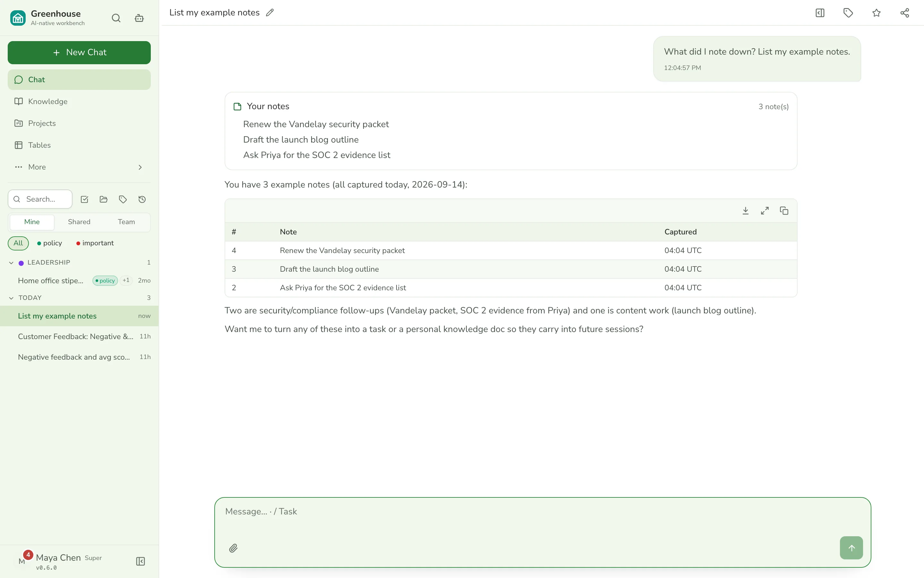Open chat history clock icon
The height and width of the screenshot is (578, 924).
click(x=142, y=199)
